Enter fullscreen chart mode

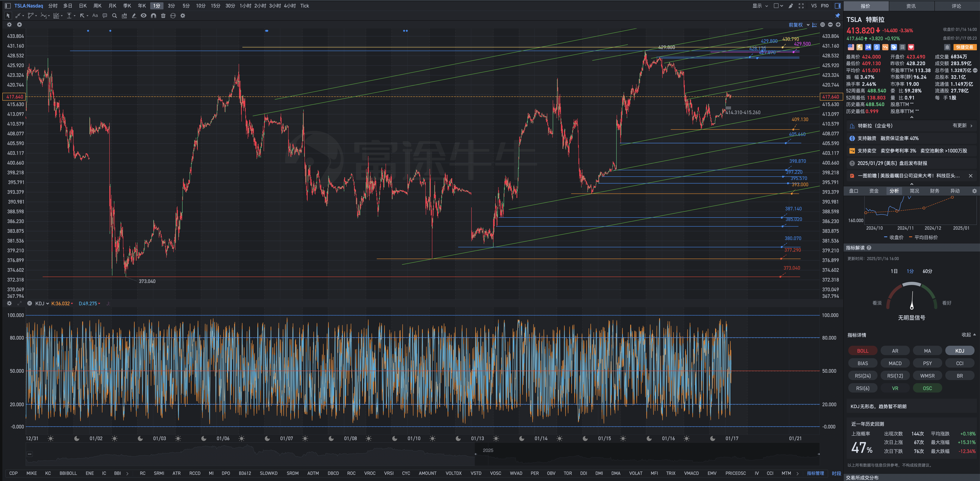pos(801,6)
